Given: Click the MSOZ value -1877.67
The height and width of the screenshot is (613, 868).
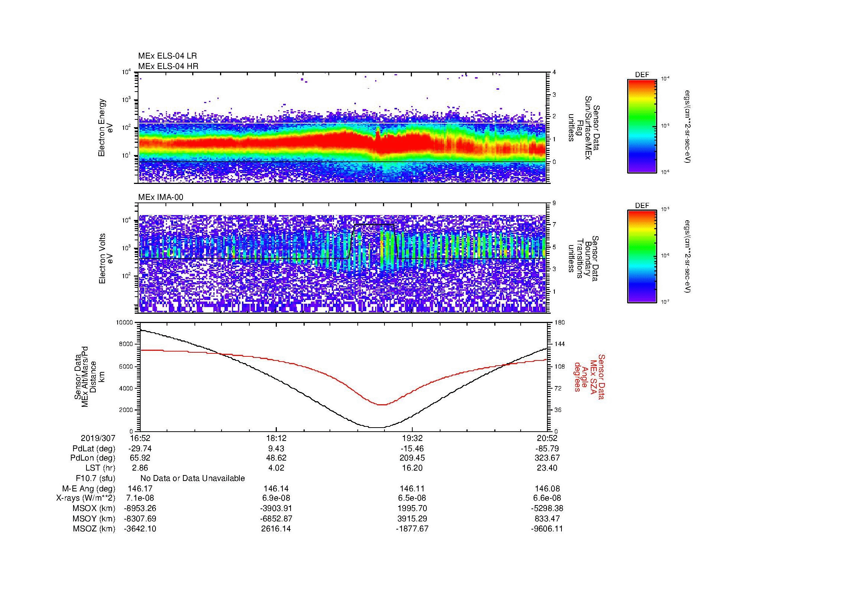Looking at the screenshot, I should (412, 529).
